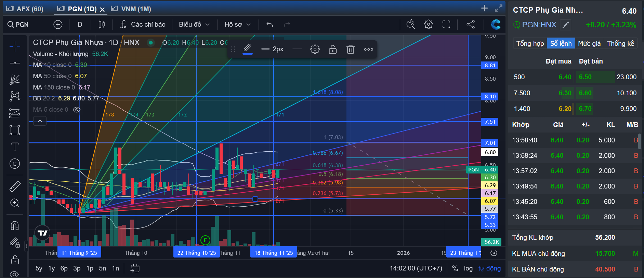
Task: Select the text annotation tool
Action: click(x=15, y=147)
